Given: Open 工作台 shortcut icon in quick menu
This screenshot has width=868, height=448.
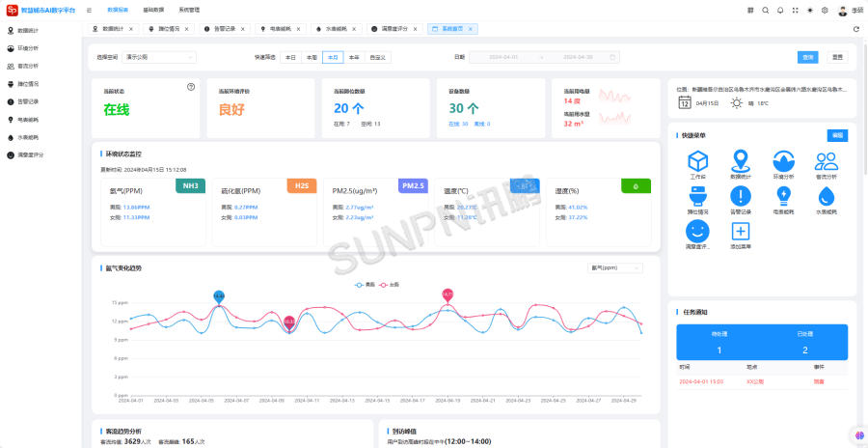Looking at the screenshot, I should pyautogui.click(x=697, y=161).
